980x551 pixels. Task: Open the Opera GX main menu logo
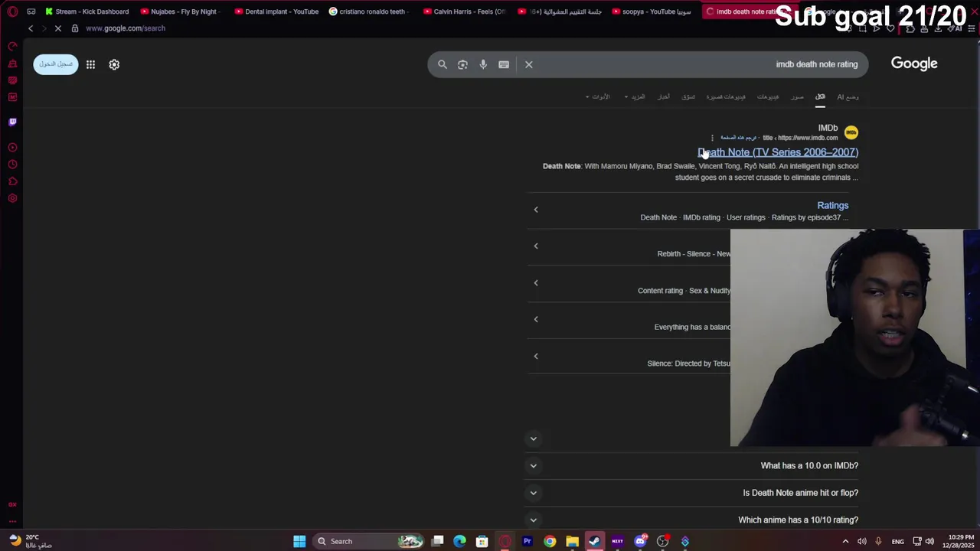tap(12, 11)
